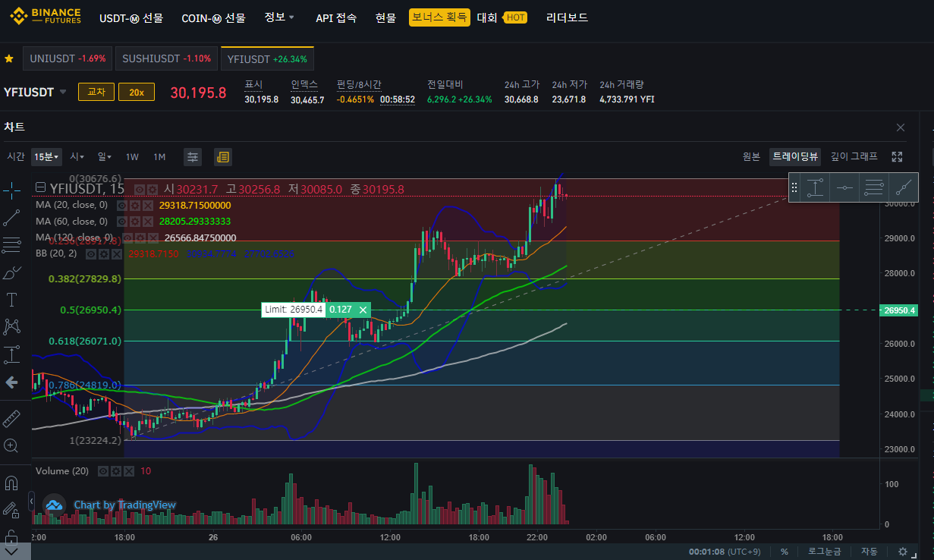Open MA 120 indicator settings
The image size is (934, 560).
point(140,238)
